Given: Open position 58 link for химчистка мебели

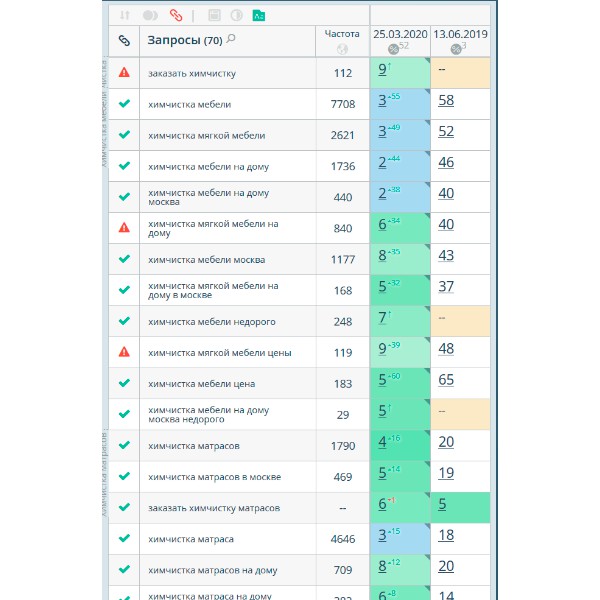Looking at the screenshot, I should (446, 101).
